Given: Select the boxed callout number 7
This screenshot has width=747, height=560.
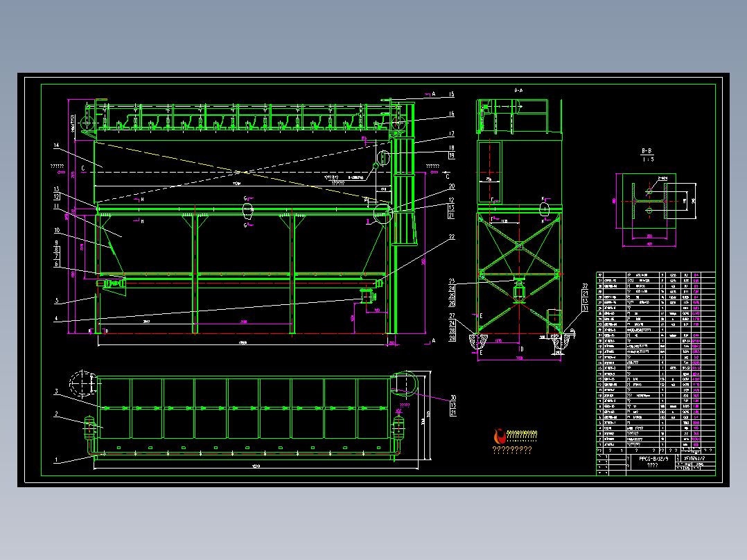Looking at the screenshot, I should pos(57,256).
